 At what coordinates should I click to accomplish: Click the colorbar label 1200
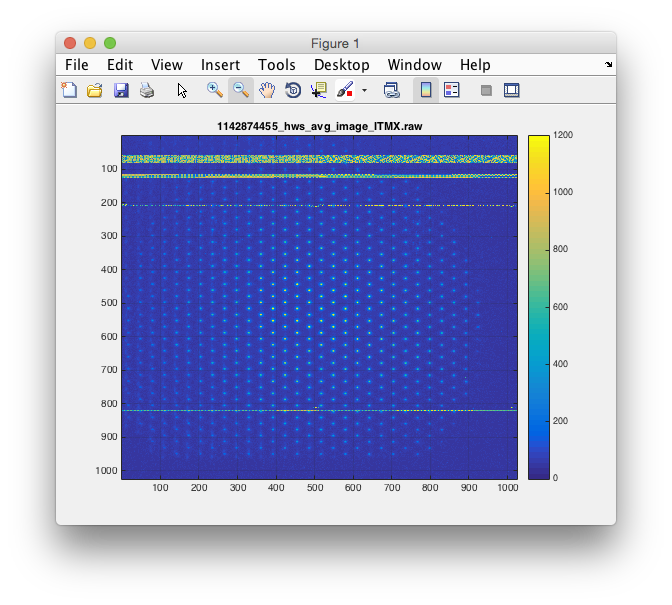(x=563, y=135)
